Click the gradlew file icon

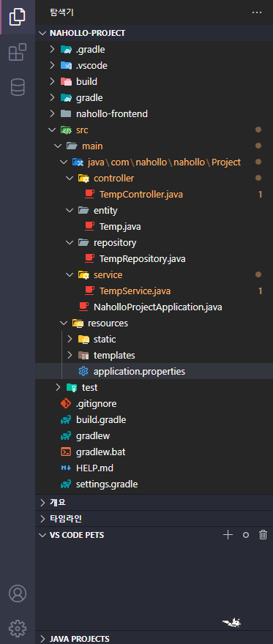click(66, 435)
